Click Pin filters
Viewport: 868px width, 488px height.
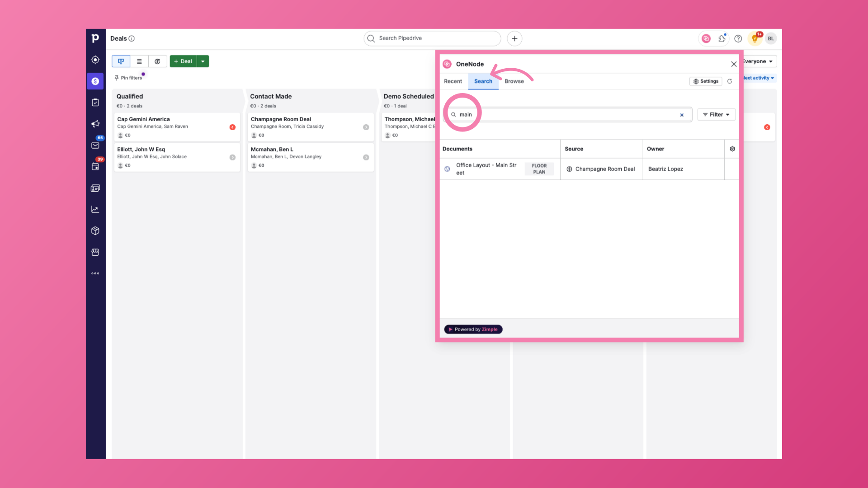pos(128,78)
